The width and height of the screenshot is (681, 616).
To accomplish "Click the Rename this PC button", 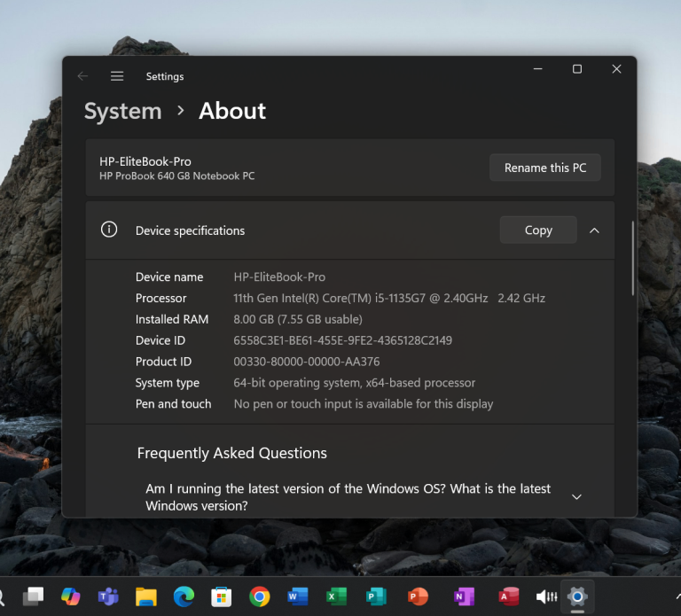I will (544, 168).
